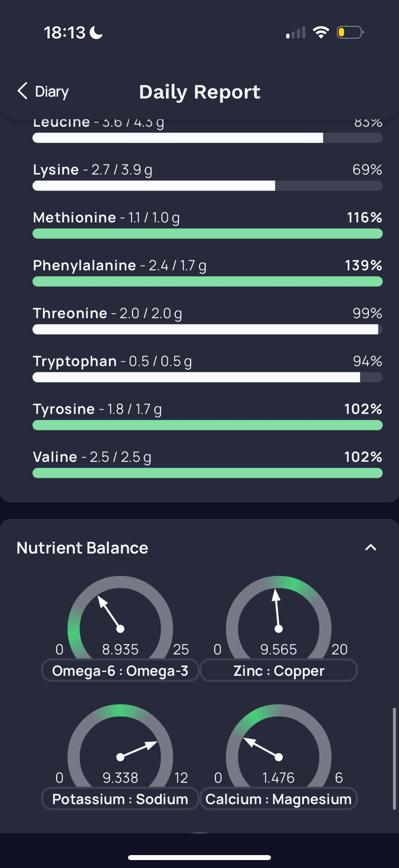399x868 pixels.
Task: Collapse the Nutrient Balance section
Action: [x=370, y=548]
